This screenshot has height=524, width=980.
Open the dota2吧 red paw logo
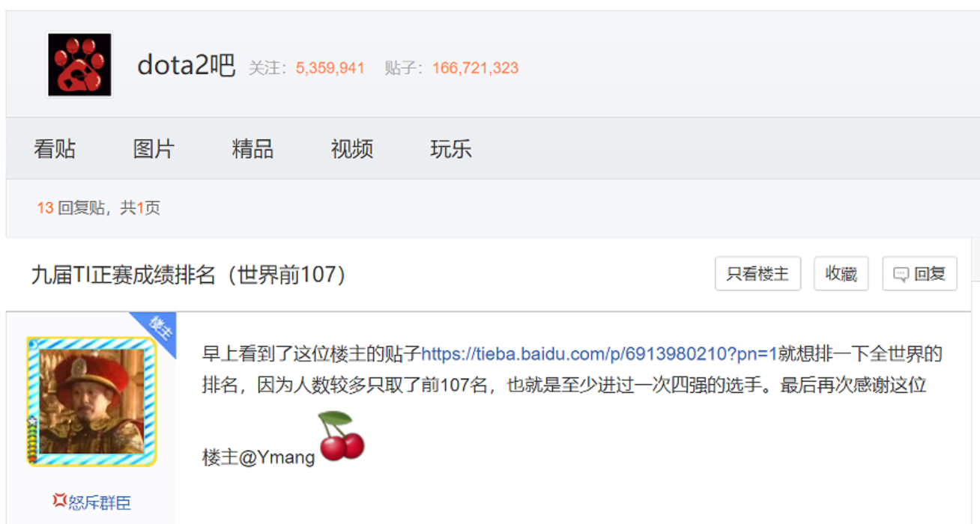79,64
